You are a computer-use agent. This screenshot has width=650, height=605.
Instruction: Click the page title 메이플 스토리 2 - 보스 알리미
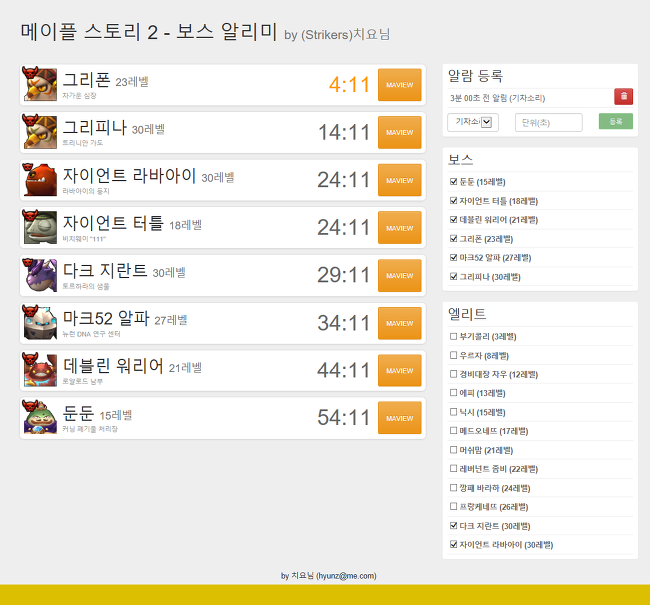149,32
